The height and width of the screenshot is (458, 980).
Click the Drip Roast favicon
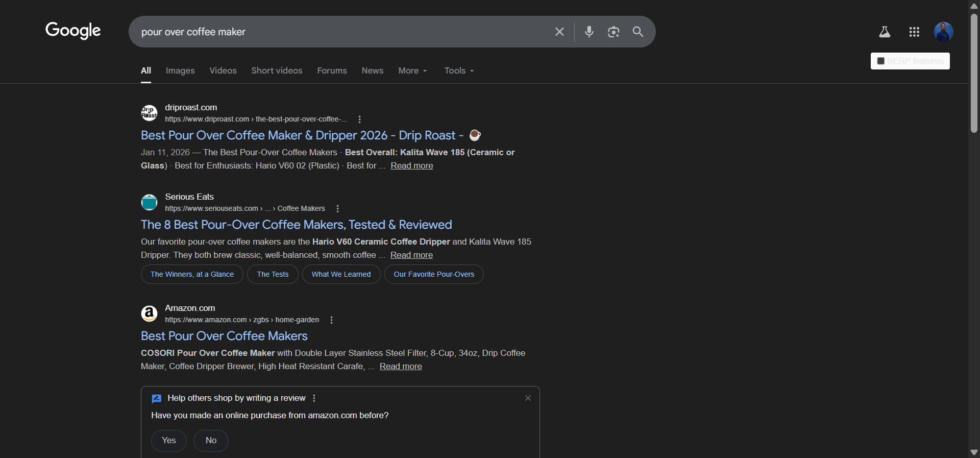point(149,113)
